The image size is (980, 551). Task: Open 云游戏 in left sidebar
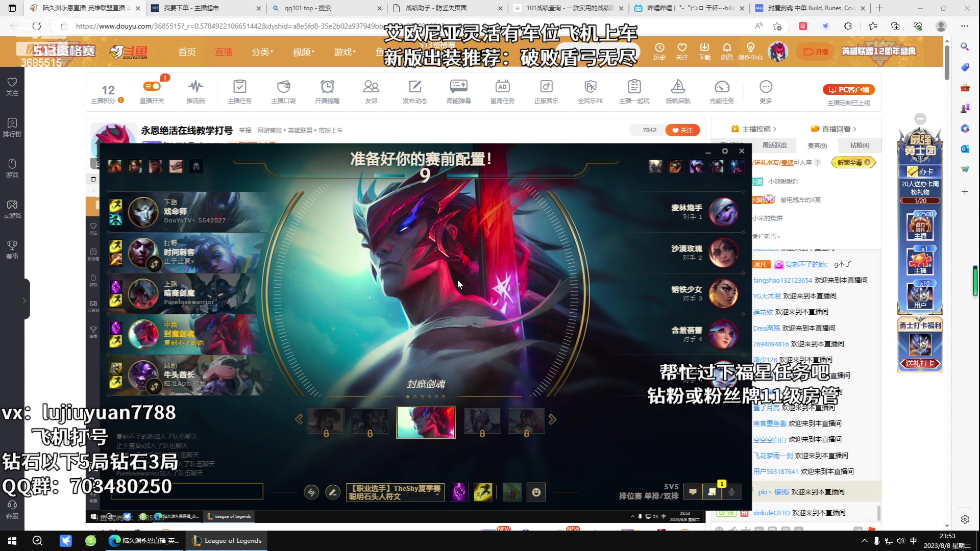coord(12,209)
